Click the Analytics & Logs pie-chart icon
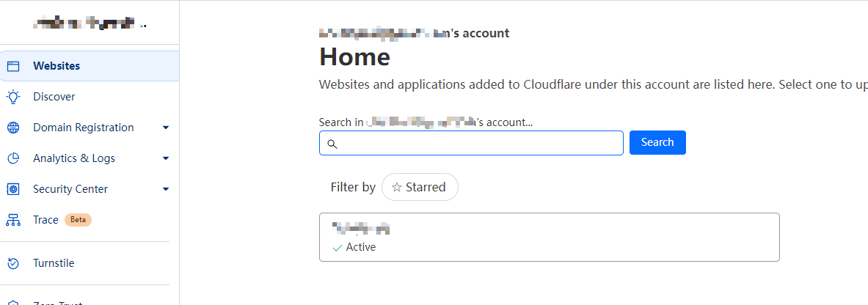Image resolution: width=868 pixels, height=305 pixels. coord(12,158)
